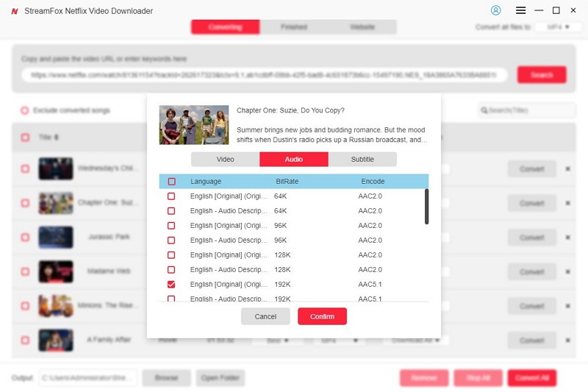Check English Audio Description 64K track
The image size is (588, 392).
pyautogui.click(x=171, y=211)
